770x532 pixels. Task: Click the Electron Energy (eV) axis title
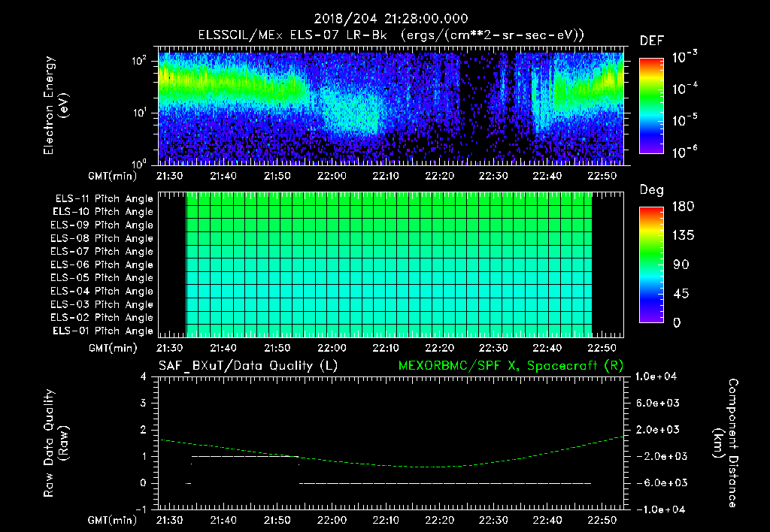56,105
